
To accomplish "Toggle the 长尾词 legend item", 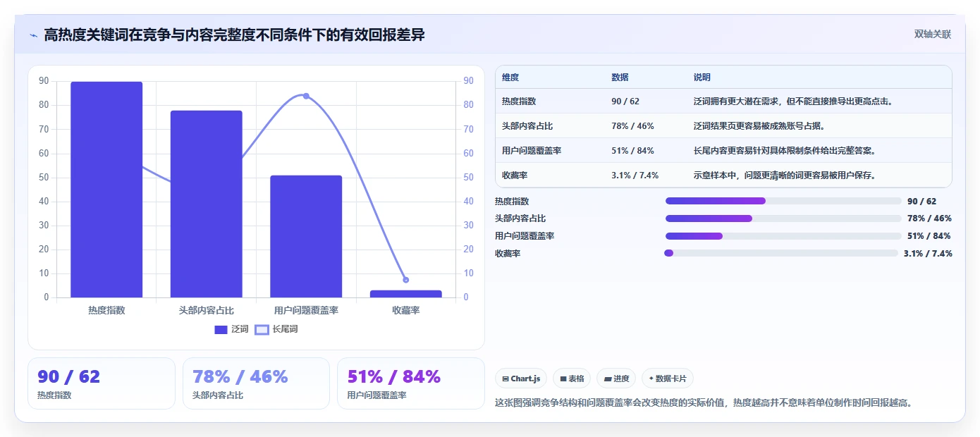I will tap(276, 329).
